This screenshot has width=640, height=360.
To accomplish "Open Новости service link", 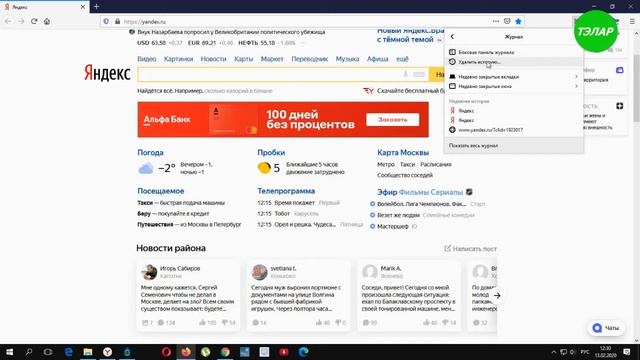I will 213,59.
